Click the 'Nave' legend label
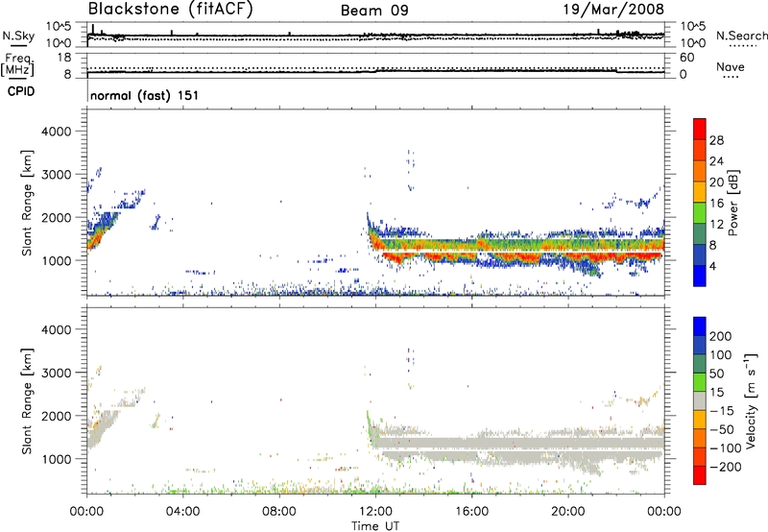768x532 pixels. tap(731, 66)
